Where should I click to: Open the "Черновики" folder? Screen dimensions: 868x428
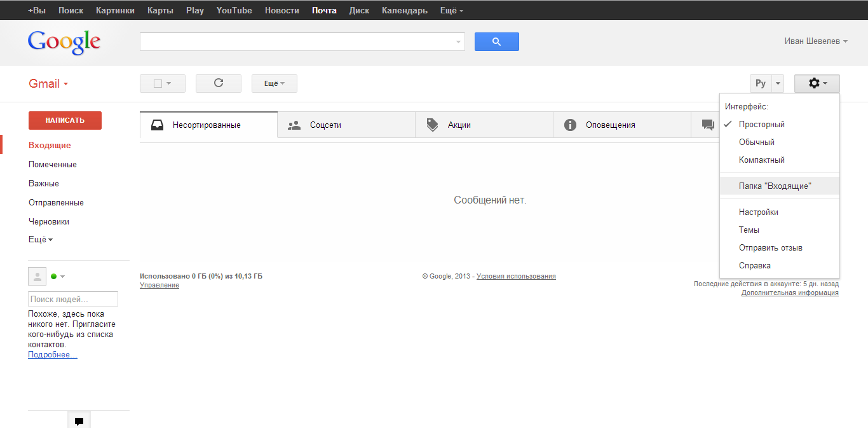49,222
